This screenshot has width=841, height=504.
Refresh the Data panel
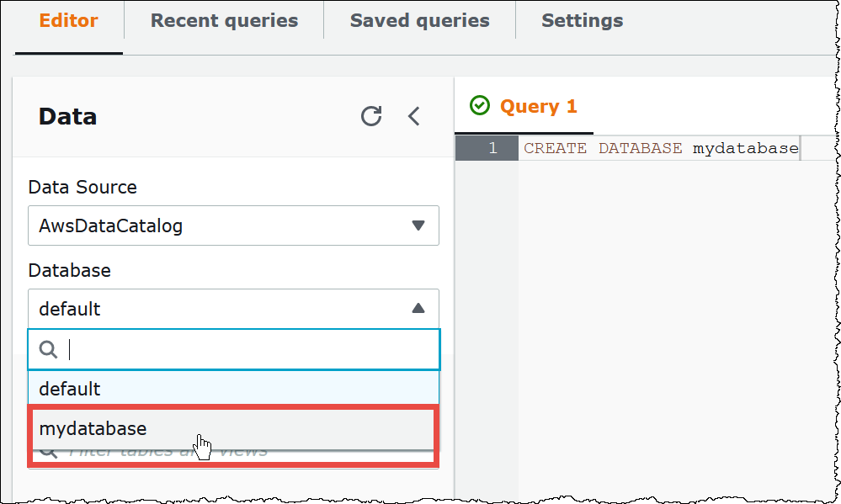[x=371, y=116]
